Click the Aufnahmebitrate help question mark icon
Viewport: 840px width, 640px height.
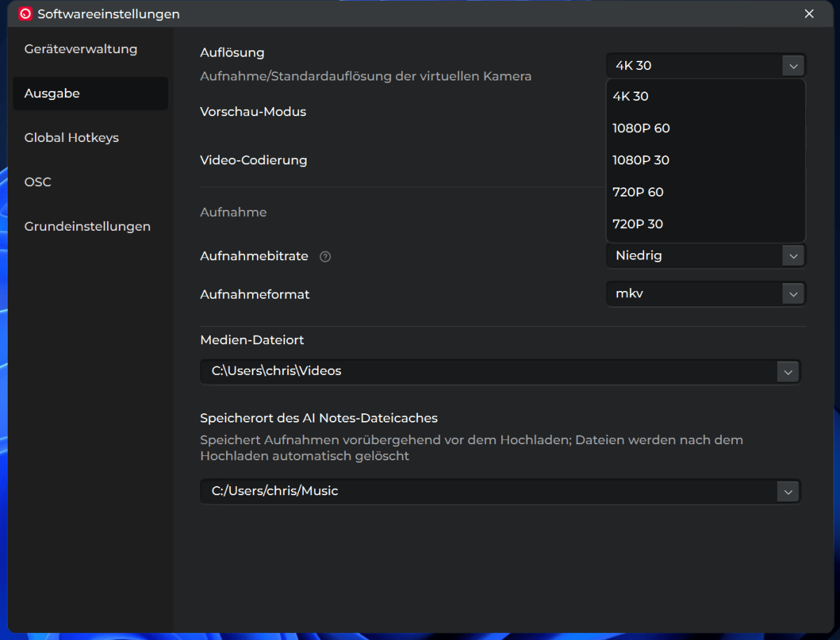point(325,257)
